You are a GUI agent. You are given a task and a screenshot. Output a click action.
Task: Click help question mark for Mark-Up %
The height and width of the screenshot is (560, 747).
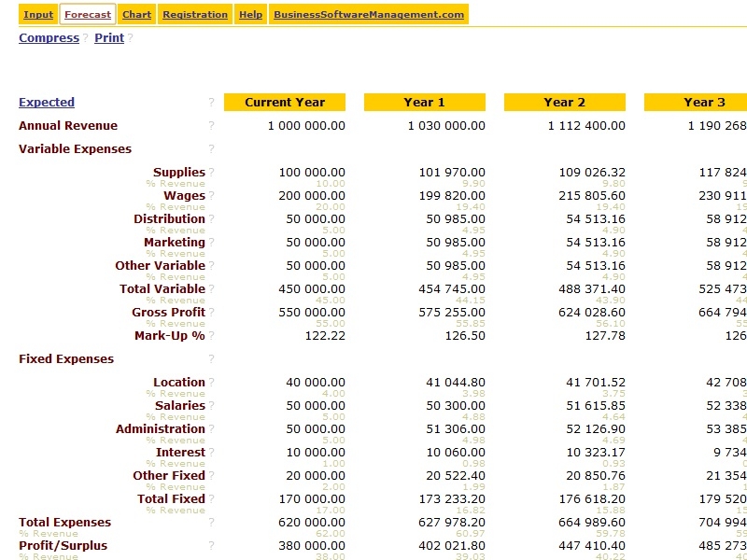[x=211, y=336]
